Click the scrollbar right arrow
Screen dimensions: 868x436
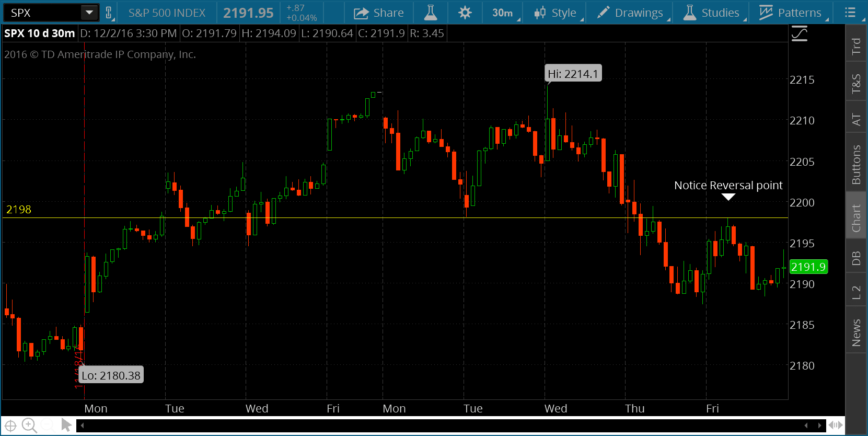pos(819,426)
